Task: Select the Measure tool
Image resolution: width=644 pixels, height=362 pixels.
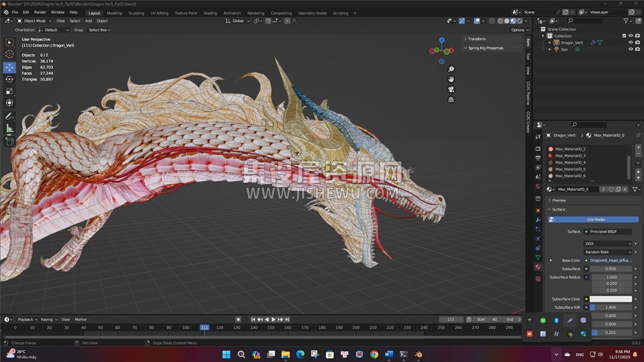Action: (x=10, y=128)
